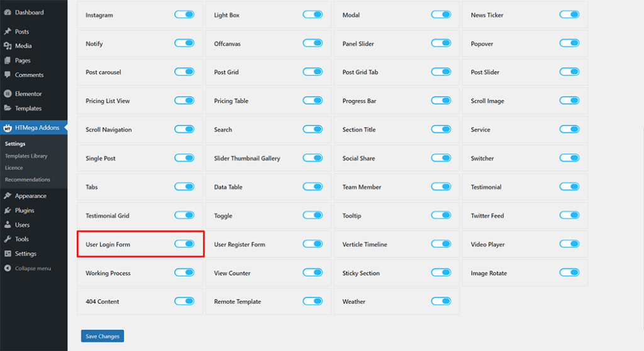Toggle the Data Table switch
The height and width of the screenshot is (351, 644).
pos(313,186)
